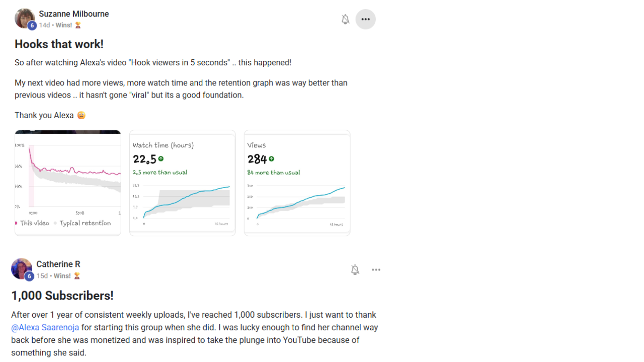Toggle notification bell on Catherine R's post
This screenshot has width=644, height=362.
pyautogui.click(x=355, y=270)
